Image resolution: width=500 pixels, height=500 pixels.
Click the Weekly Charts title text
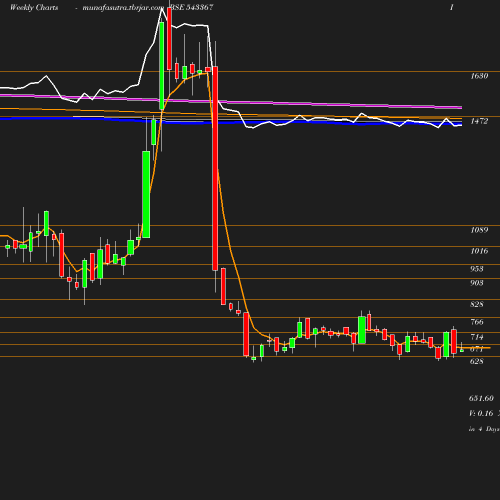coord(34,7)
